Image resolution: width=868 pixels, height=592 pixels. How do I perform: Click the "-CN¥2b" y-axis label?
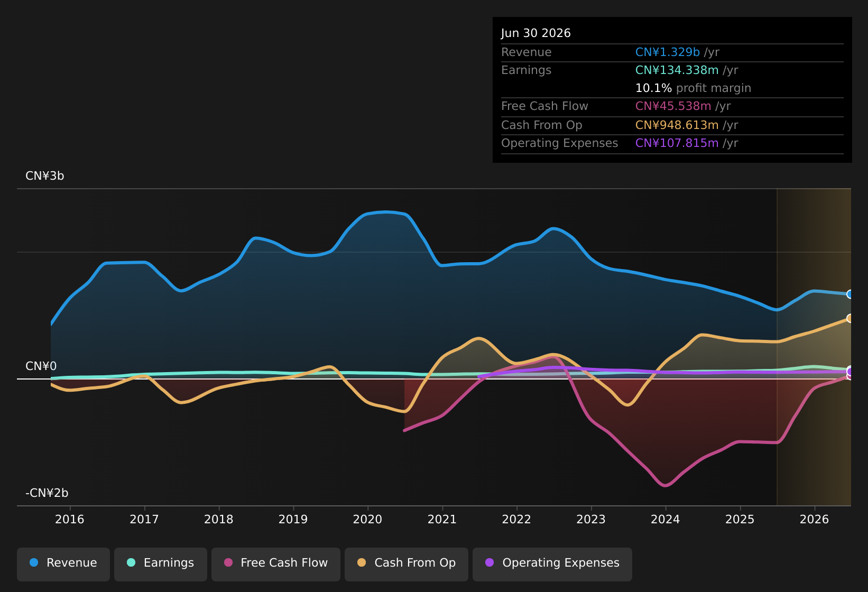[47, 493]
